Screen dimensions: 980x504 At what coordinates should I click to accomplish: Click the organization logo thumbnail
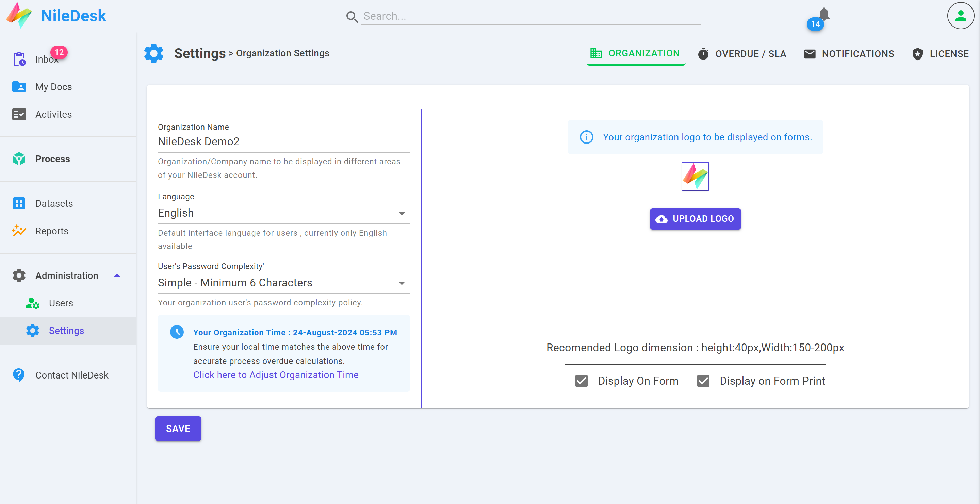[695, 177]
